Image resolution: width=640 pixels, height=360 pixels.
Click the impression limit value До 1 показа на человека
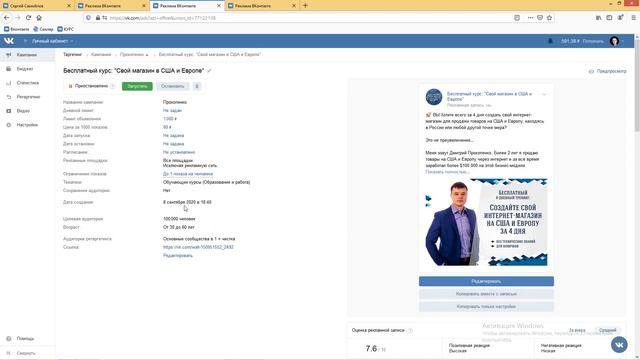(x=188, y=174)
